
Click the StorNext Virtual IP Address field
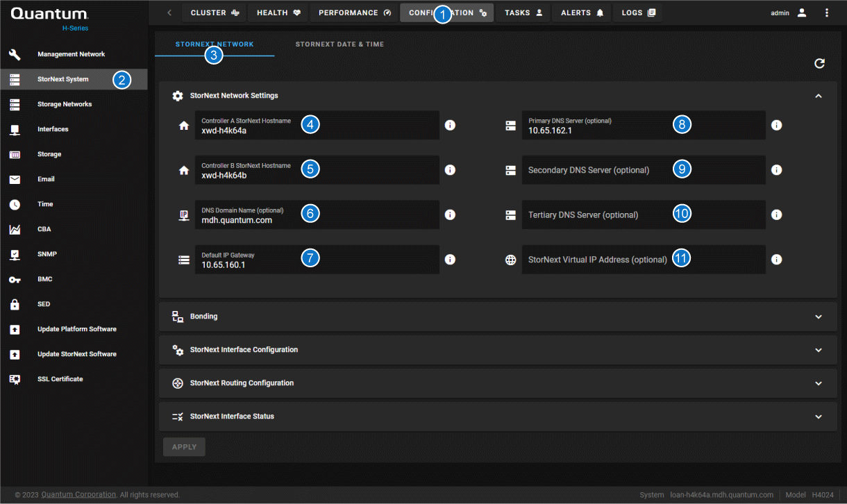644,260
